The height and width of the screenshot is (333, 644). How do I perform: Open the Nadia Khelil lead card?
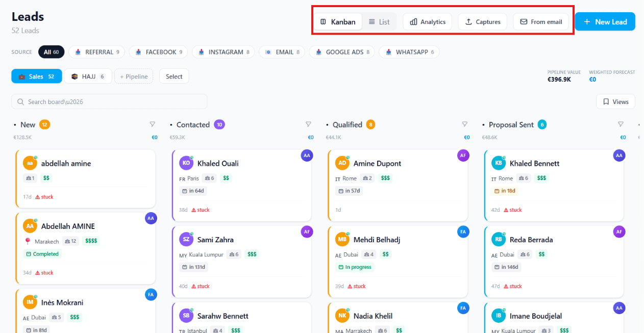pyautogui.click(x=398, y=318)
